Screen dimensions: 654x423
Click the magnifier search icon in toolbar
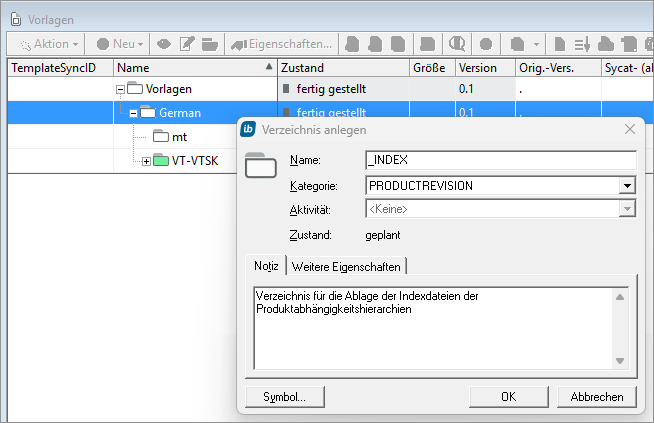[x=457, y=44]
